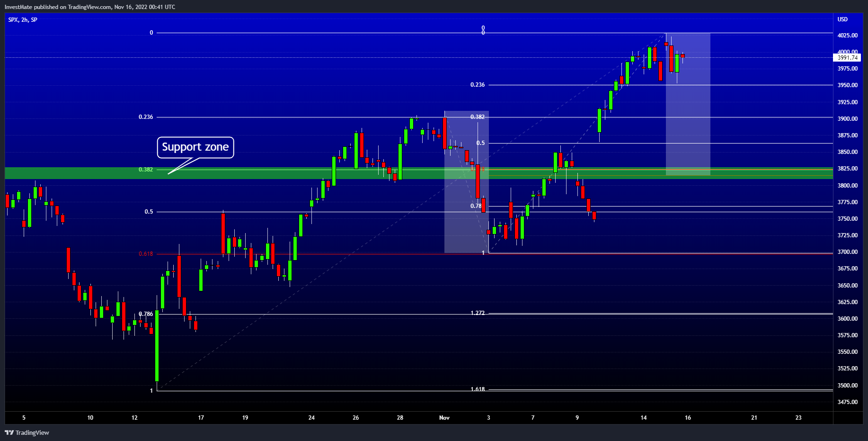Click date 16 on the time axis
Image resolution: width=868 pixels, height=441 pixels.
[x=688, y=418]
